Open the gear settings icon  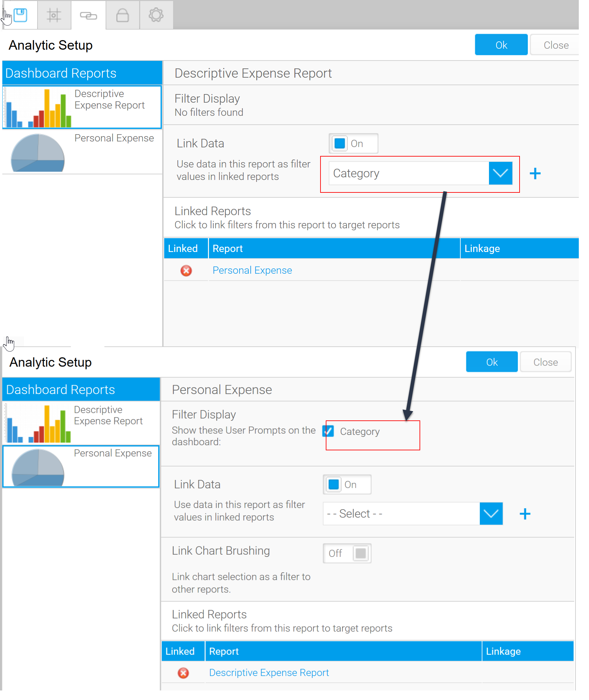(156, 15)
